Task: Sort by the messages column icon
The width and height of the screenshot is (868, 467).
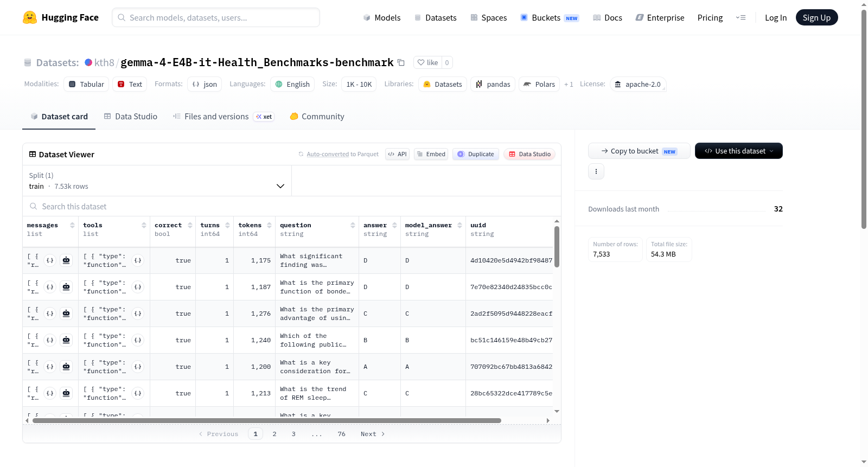Action: point(72,225)
